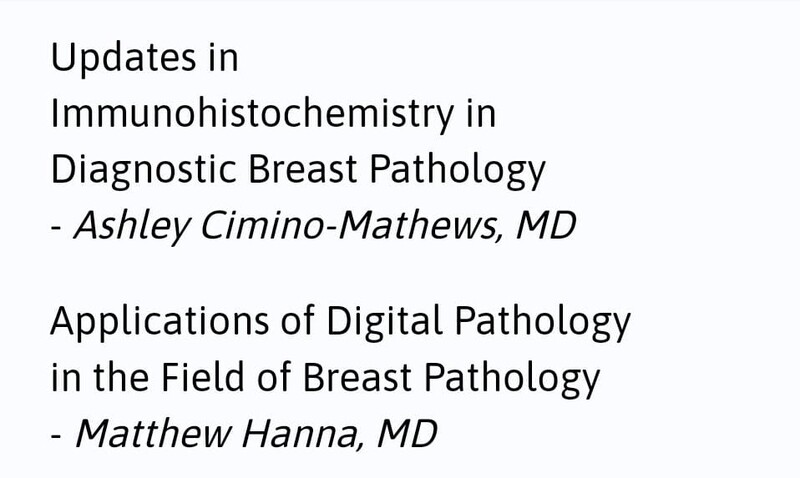800x478 pixels.
Task: Click "Diagnostic" in the first talk title
Action: point(143,170)
